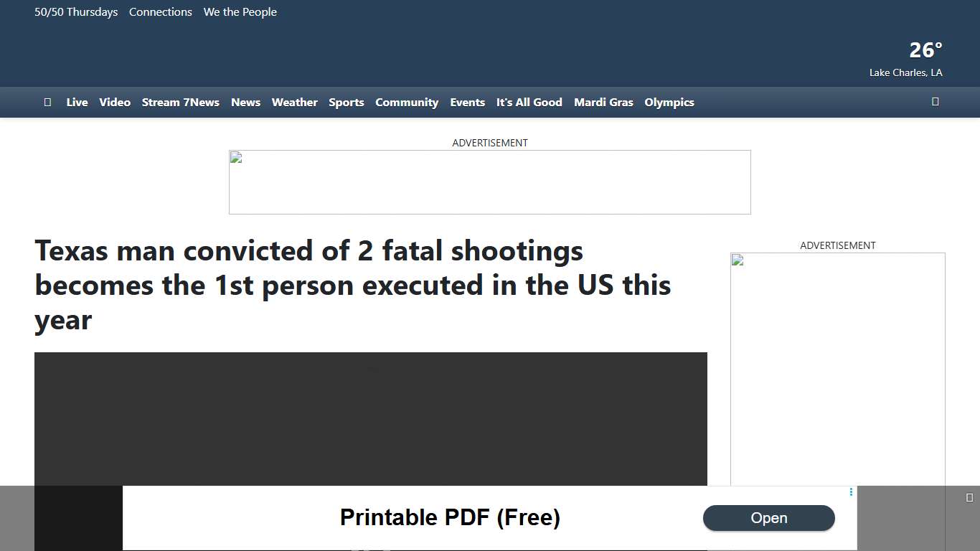Viewport: 980px width, 551px height.
Task: Click the broken image icon in top advertisement
Action: click(x=235, y=159)
